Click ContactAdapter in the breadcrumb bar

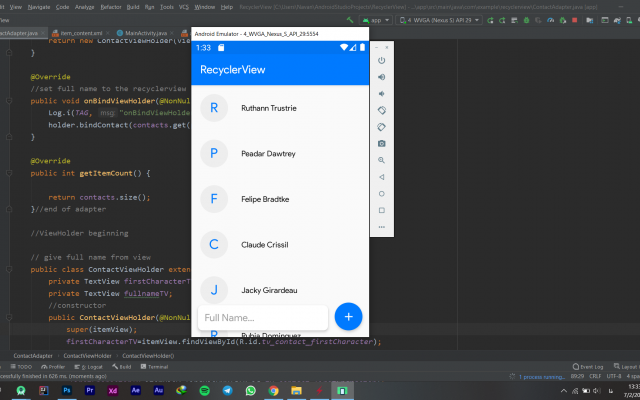coord(33,356)
